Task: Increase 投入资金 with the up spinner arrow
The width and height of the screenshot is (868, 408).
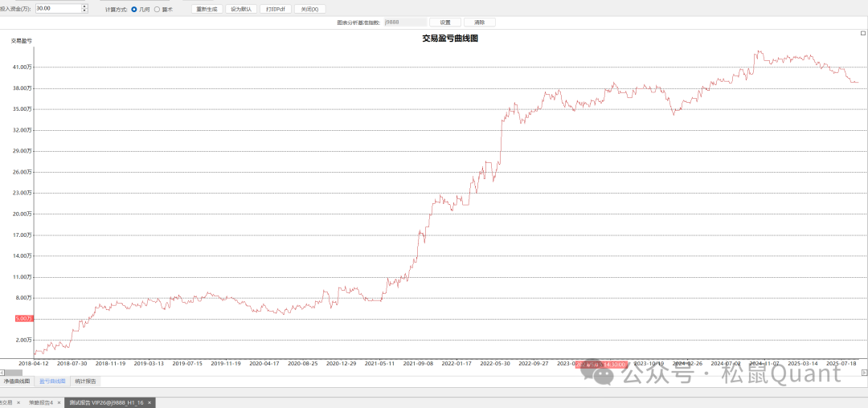Action: click(x=84, y=6)
